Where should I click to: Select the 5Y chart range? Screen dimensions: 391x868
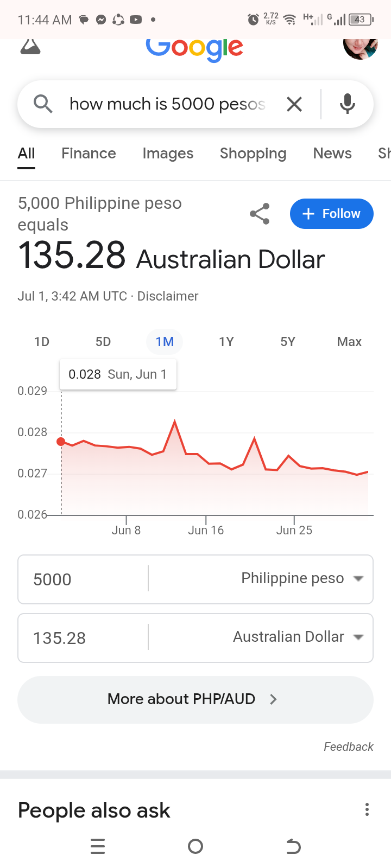(288, 342)
